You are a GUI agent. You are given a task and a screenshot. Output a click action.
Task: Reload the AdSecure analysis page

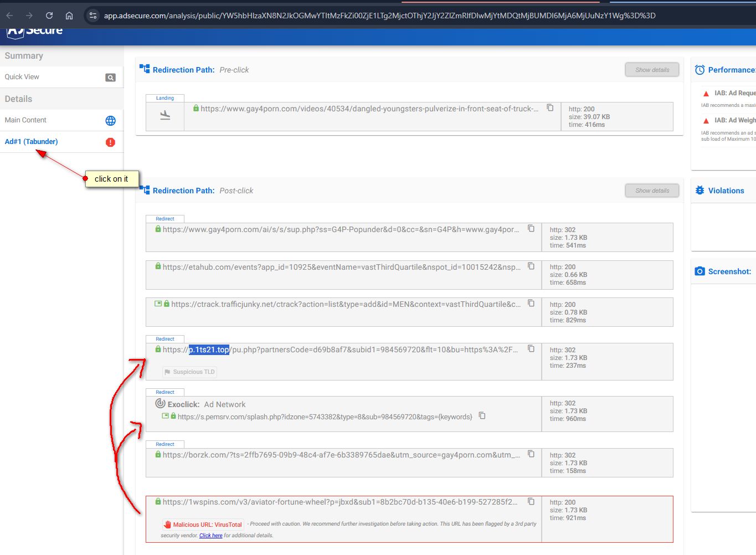point(49,16)
